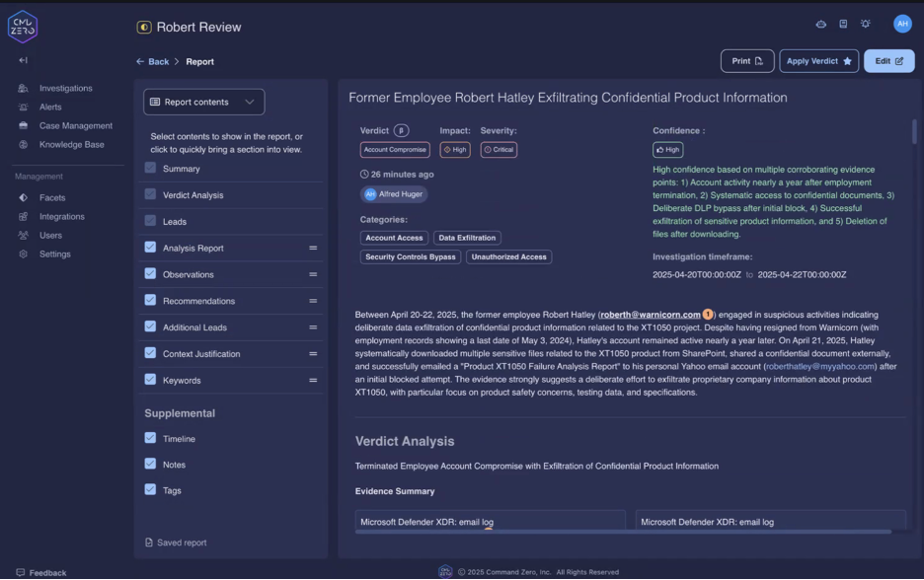924x580 pixels.
Task: Open the roberthatley@myyahoo.com link
Action: click(x=820, y=366)
